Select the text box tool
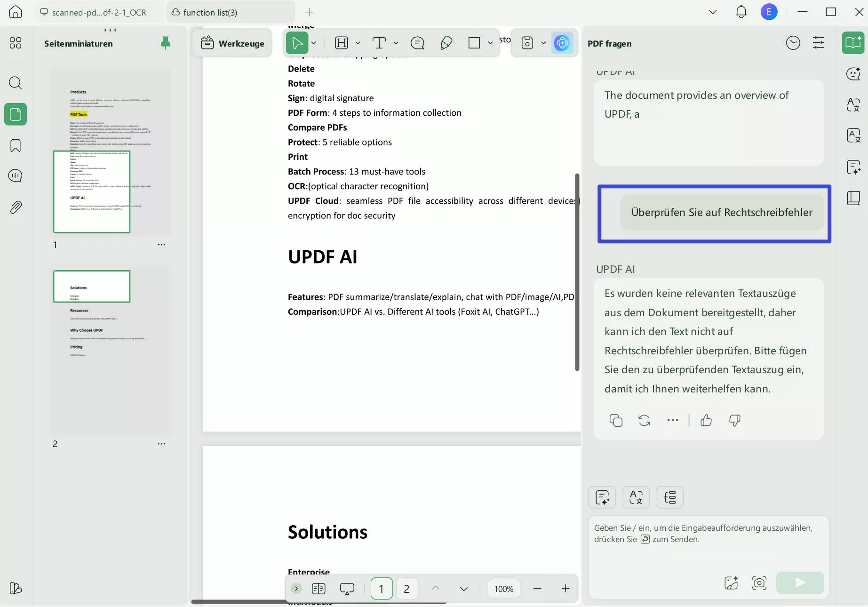The image size is (868, 607). point(379,43)
